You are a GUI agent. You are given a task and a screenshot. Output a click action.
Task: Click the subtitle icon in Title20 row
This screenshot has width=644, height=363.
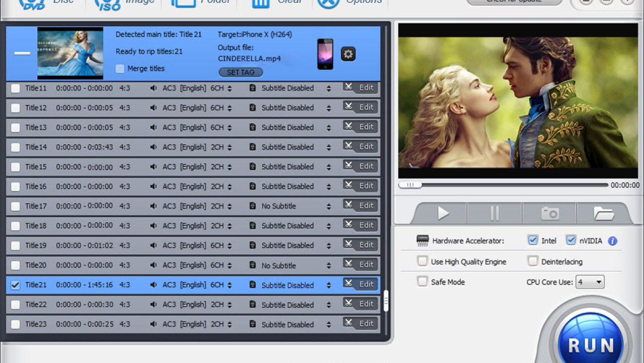[253, 265]
